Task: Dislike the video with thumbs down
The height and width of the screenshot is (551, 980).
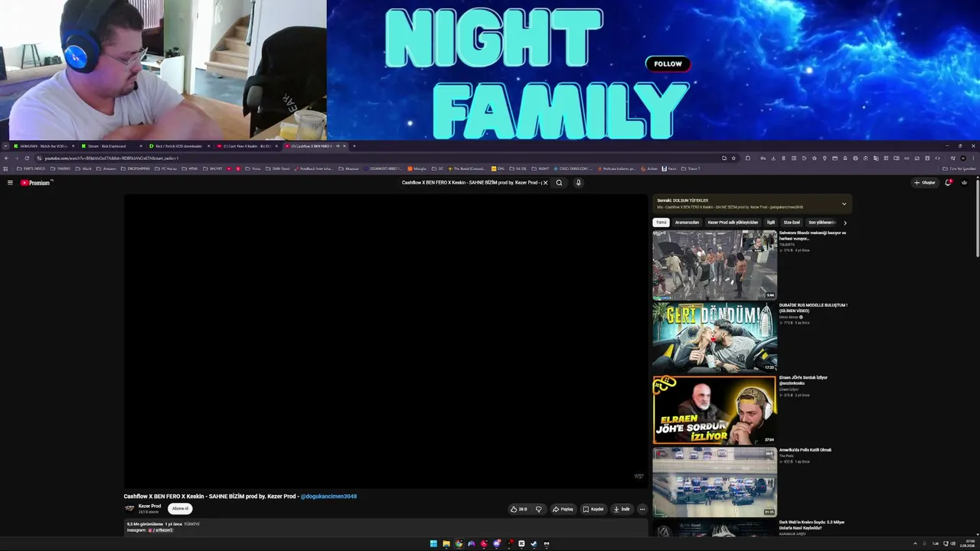Action: pyautogui.click(x=538, y=509)
